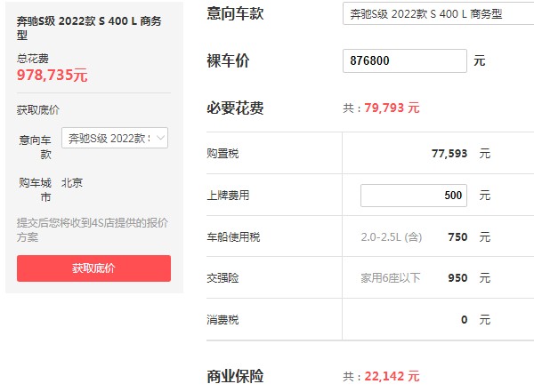Click the 获取底价 sidebar heading text
This screenshot has height=392, width=534.
pyautogui.click(x=38, y=110)
